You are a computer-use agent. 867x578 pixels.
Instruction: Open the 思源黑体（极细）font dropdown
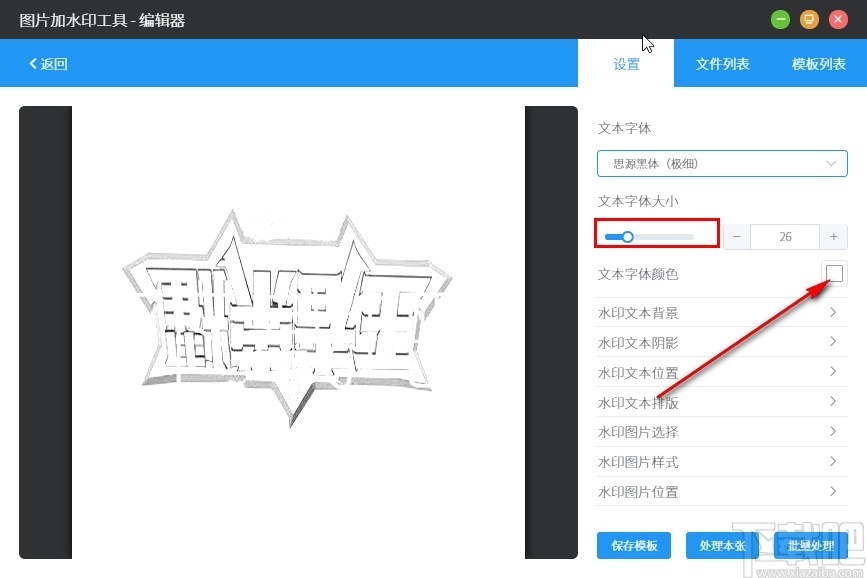pos(722,163)
